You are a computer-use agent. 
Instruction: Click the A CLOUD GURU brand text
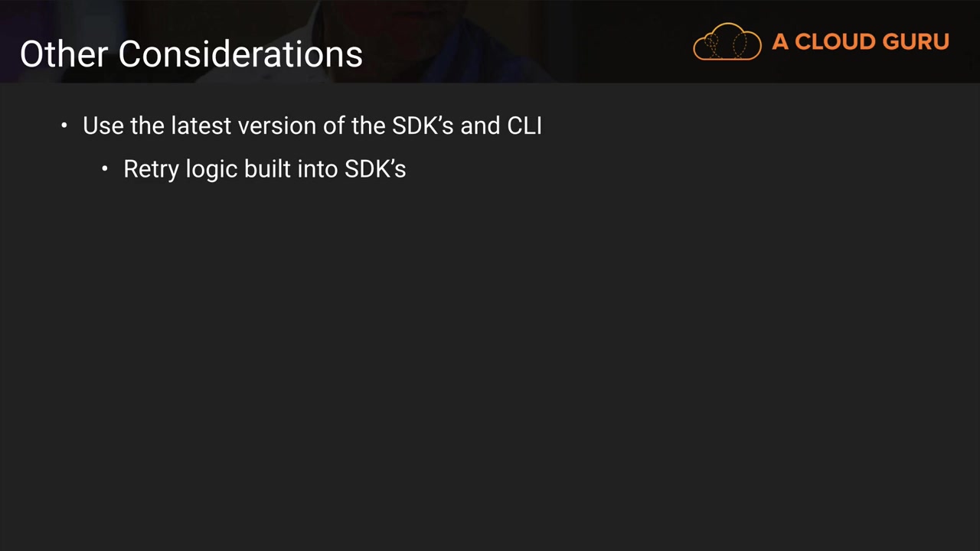point(860,42)
